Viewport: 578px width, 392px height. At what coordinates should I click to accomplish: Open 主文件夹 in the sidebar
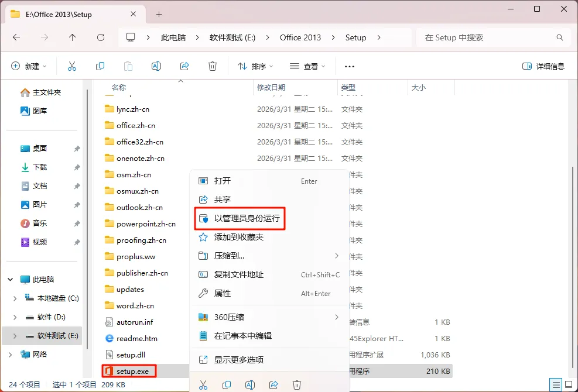[x=42, y=92]
